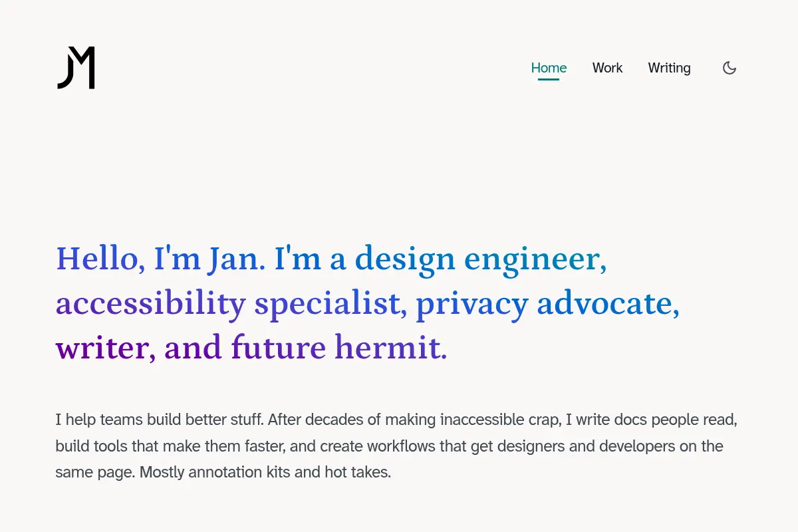Click the teal underline beneath Home
Viewport: 798px width, 532px height.
(x=549, y=79)
